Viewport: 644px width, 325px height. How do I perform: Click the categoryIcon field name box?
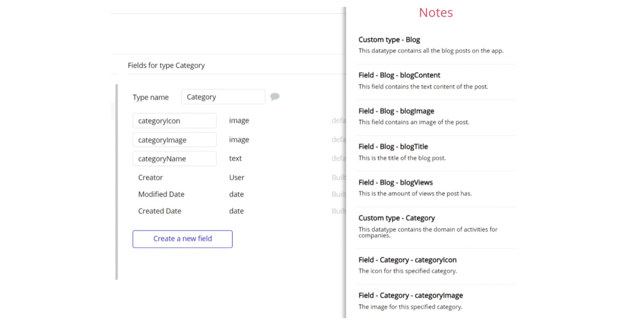tap(174, 121)
